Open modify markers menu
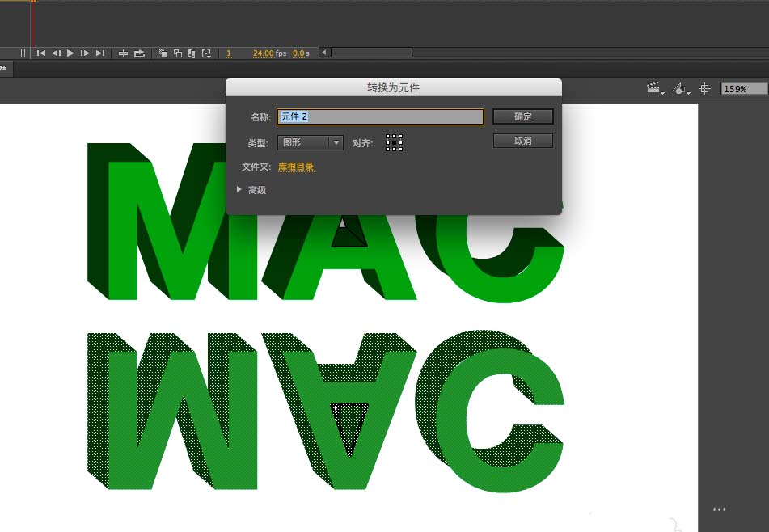 206,53
